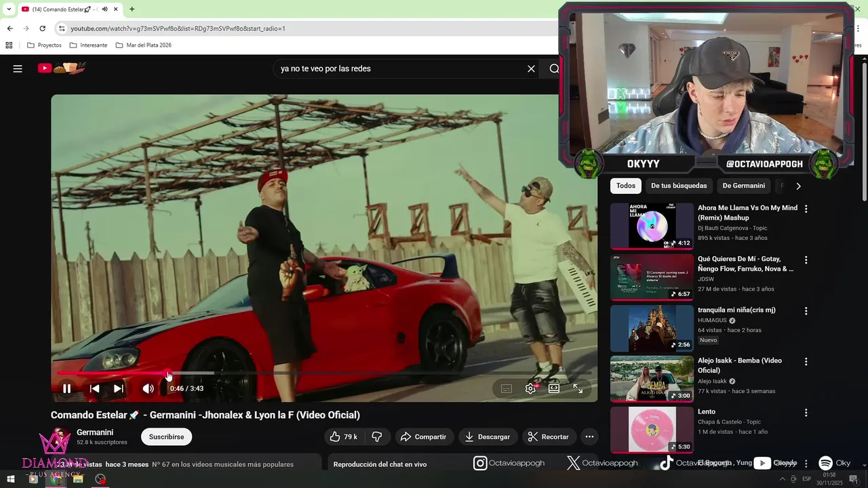Click the search magnifier button
Image resolution: width=868 pixels, height=488 pixels.
pos(554,68)
